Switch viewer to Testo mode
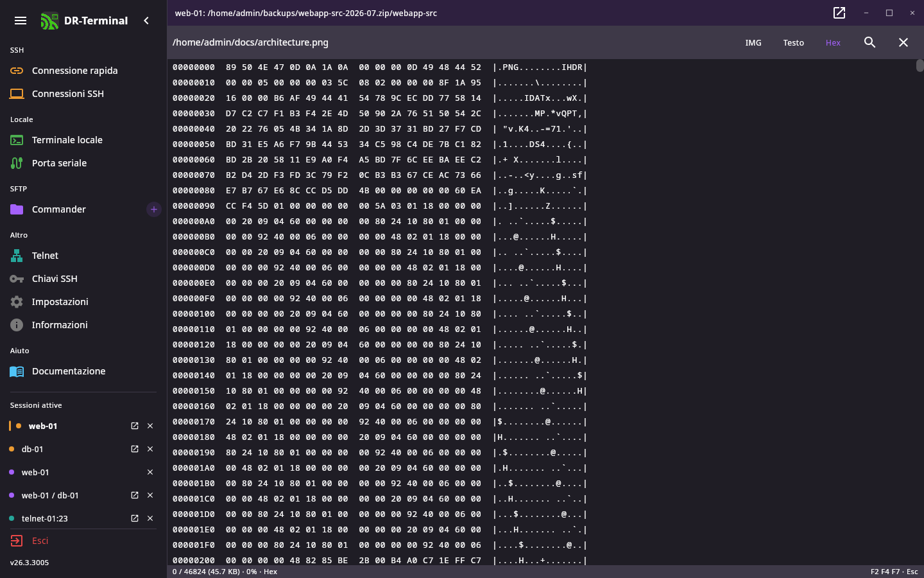The height and width of the screenshot is (578, 924). click(x=794, y=42)
